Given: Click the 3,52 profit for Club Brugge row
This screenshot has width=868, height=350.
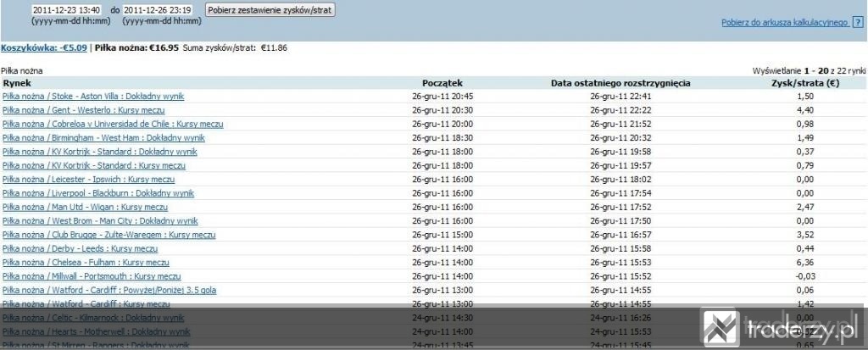Looking at the screenshot, I should click(806, 235).
